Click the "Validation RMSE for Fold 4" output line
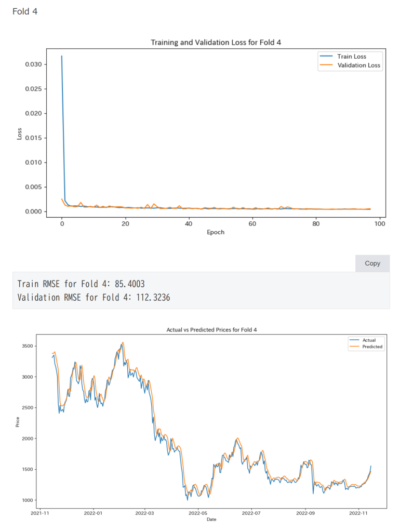Screen dimensions: 400x532 point(94,298)
